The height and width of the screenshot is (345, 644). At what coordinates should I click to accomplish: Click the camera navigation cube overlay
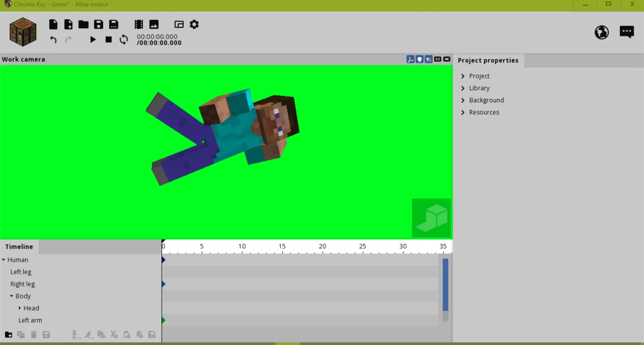click(431, 218)
